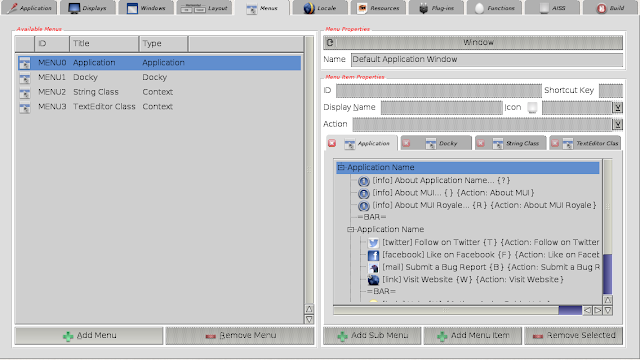Click the menu icon of MENU3 row

(x=24, y=107)
